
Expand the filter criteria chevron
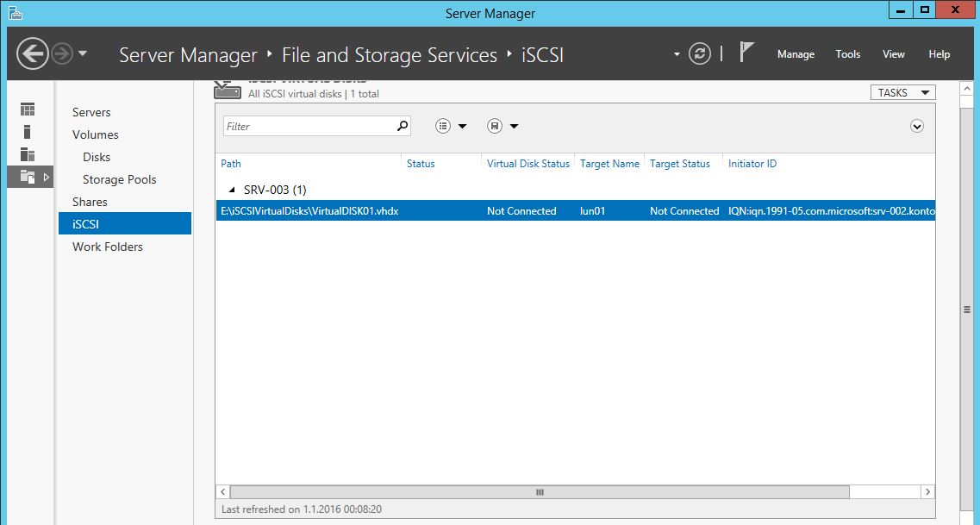pyautogui.click(x=917, y=126)
